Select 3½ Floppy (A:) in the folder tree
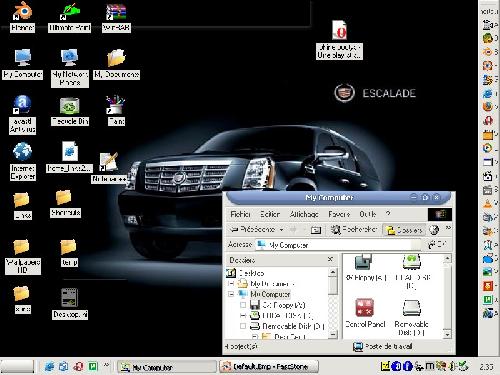The image size is (500, 375). (x=278, y=305)
